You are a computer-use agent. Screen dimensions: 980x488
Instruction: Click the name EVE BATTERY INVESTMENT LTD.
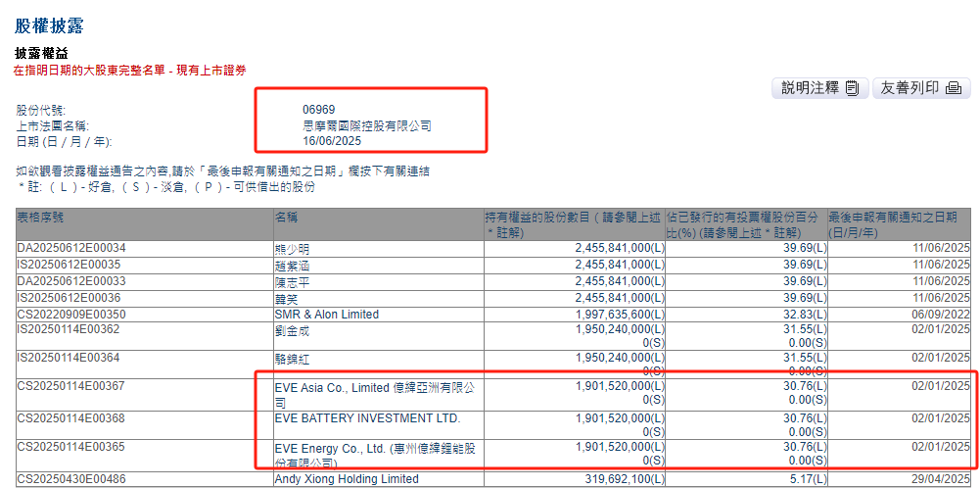[367, 417]
